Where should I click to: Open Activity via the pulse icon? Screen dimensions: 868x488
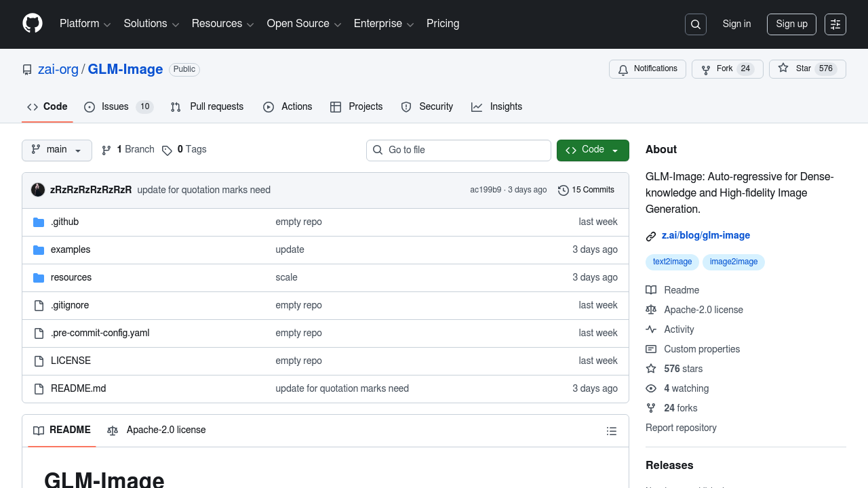point(651,329)
